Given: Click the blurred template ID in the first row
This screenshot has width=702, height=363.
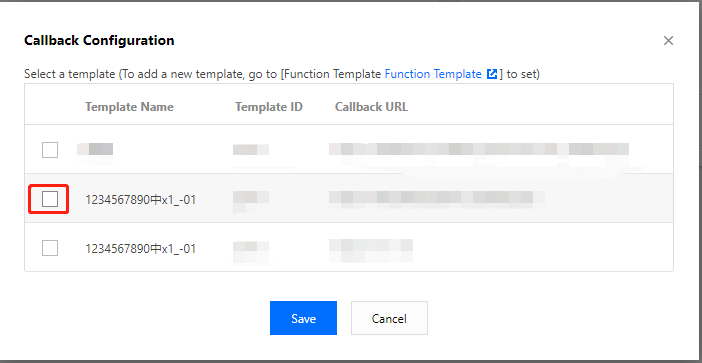Looking at the screenshot, I should [x=251, y=149].
